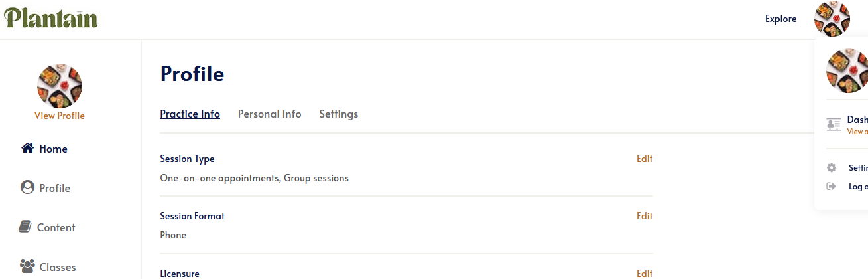
Task: Click the Log out arrow icon
Action: click(831, 187)
